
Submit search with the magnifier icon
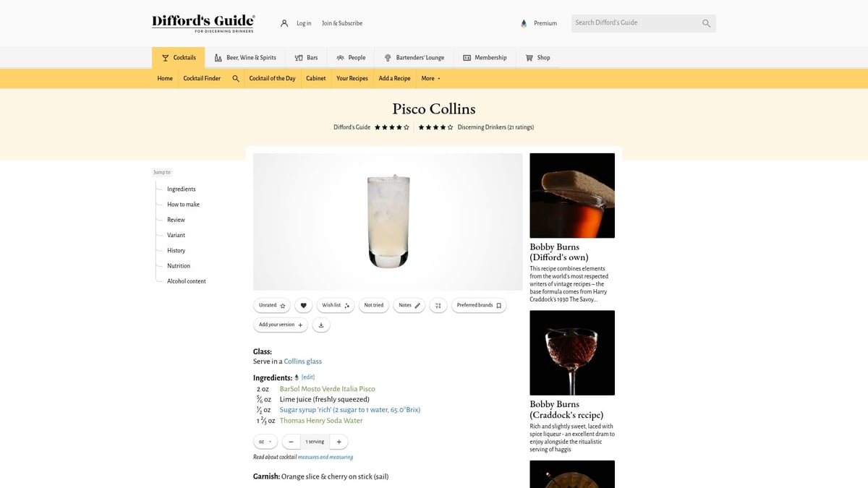pyautogui.click(x=706, y=23)
